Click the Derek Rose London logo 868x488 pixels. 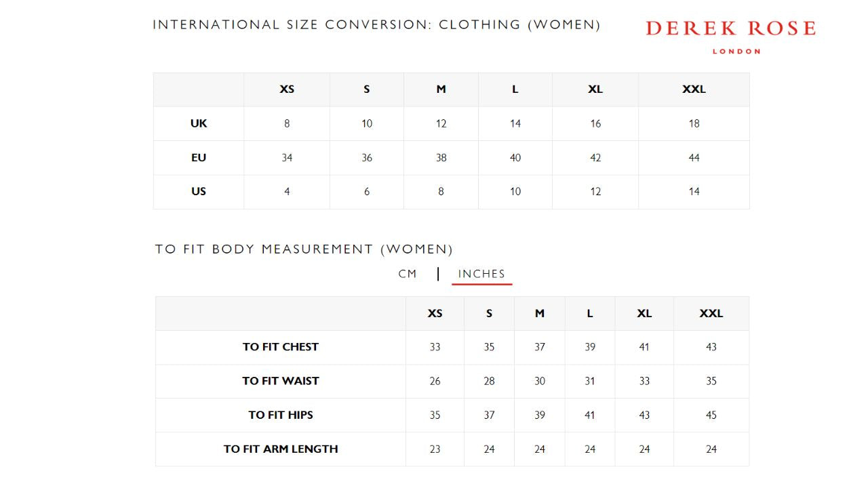tap(730, 35)
